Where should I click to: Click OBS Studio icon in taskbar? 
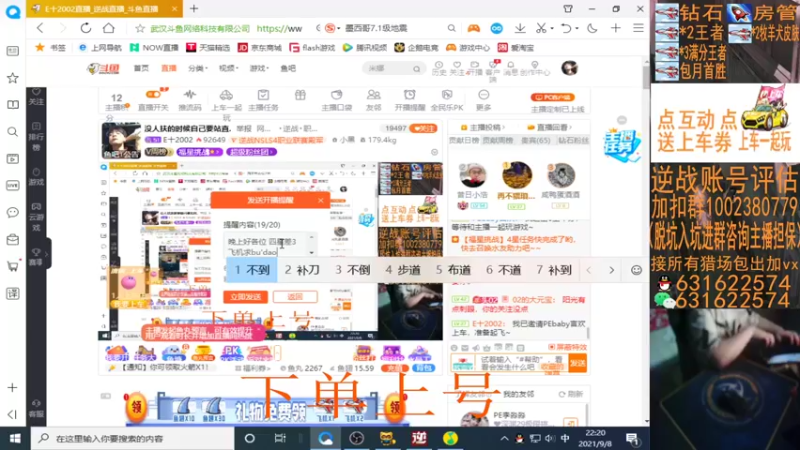pos(357,438)
